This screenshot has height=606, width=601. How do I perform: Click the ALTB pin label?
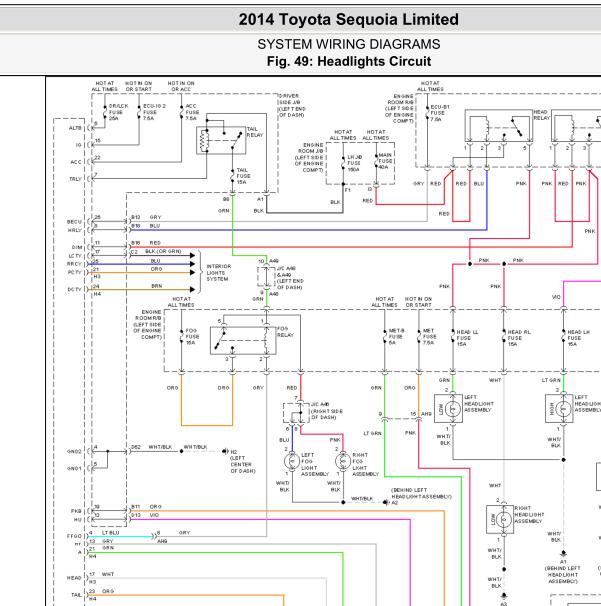pos(75,128)
